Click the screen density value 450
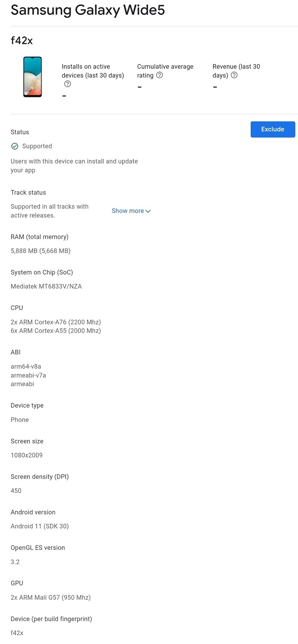The width and height of the screenshot is (298, 644). tap(16, 491)
